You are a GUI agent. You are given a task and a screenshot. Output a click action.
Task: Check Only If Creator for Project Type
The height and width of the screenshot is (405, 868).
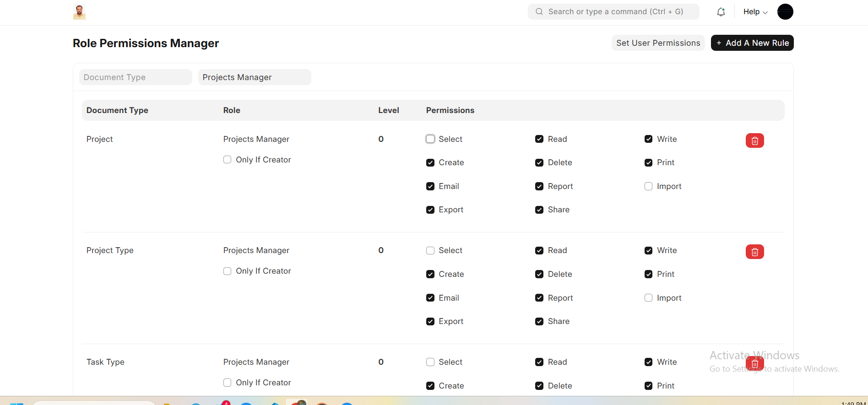227,271
